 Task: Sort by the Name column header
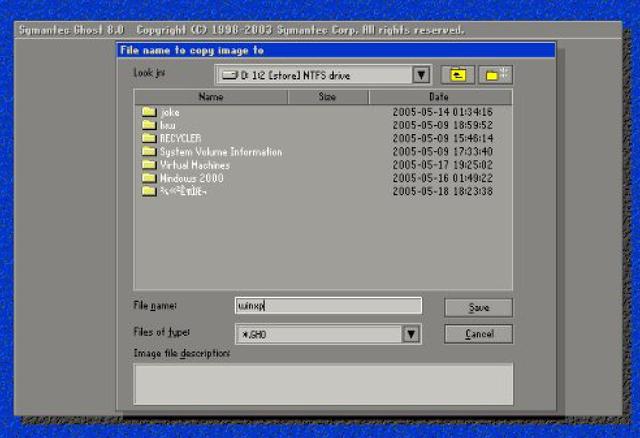pos(211,97)
